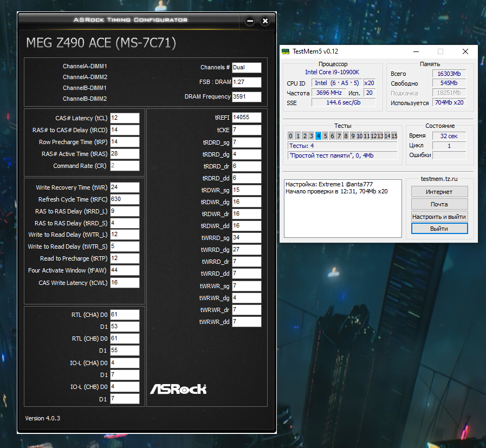Click the 16303Mb total memory value
This screenshot has width=486, height=448.
tap(449, 74)
